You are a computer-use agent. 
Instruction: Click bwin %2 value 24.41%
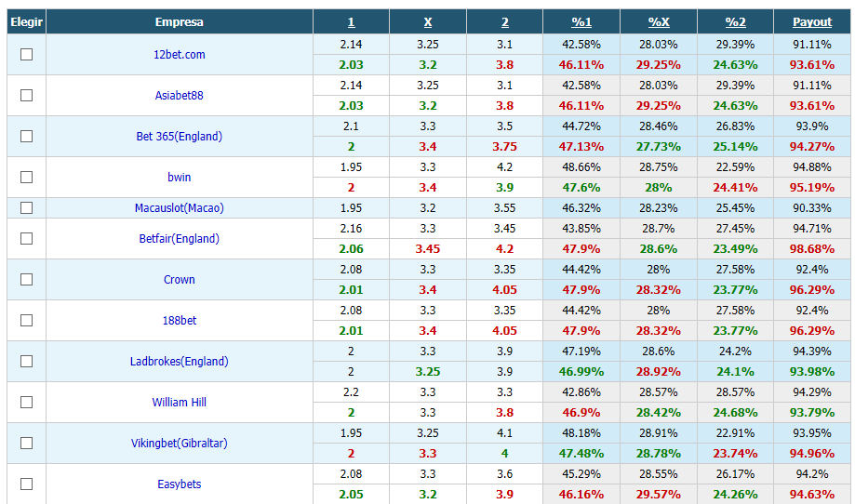pyautogui.click(x=736, y=188)
